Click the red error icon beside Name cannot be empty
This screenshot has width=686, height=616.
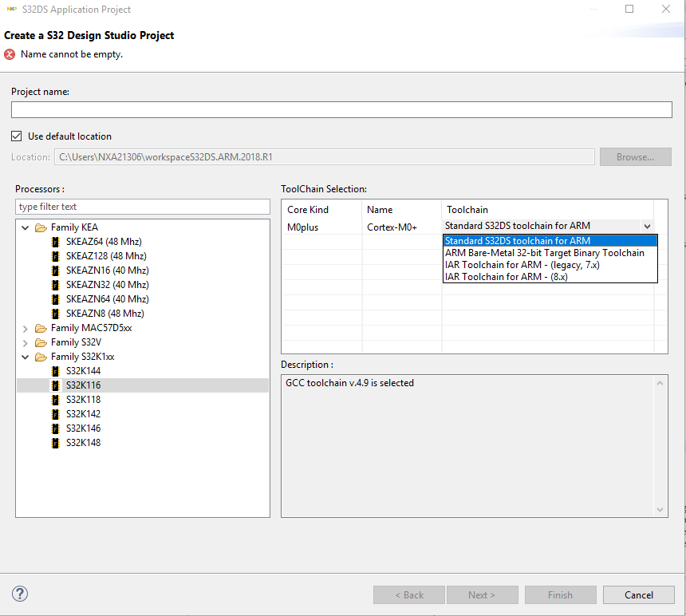10,54
